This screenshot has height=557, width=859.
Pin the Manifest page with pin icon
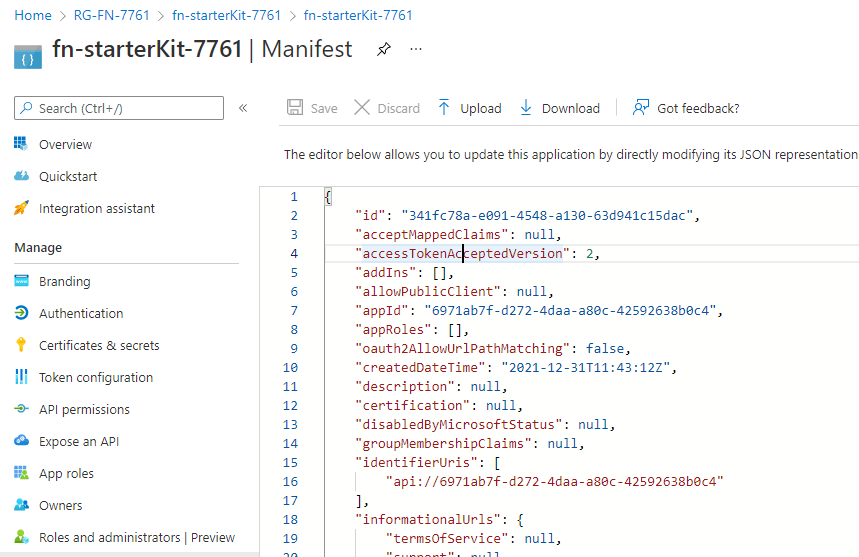click(x=383, y=49)
